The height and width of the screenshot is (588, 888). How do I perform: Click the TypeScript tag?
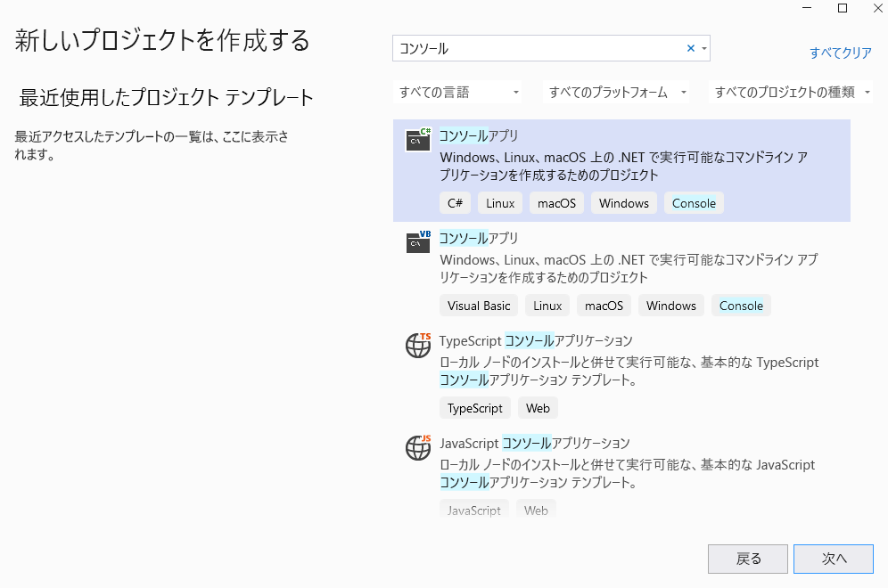[474, 408]
